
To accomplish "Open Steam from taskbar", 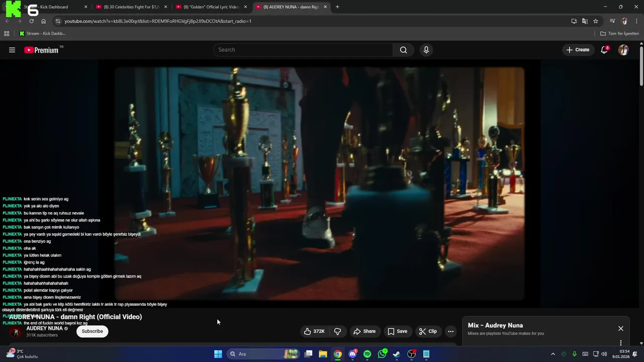I will click(x=397, y=354).
